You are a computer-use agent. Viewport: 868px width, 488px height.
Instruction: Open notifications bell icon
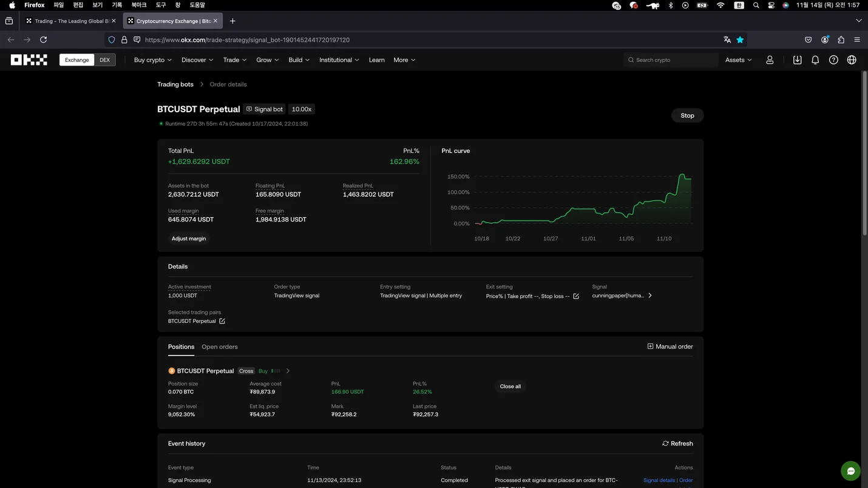click(x=815, y=60)
